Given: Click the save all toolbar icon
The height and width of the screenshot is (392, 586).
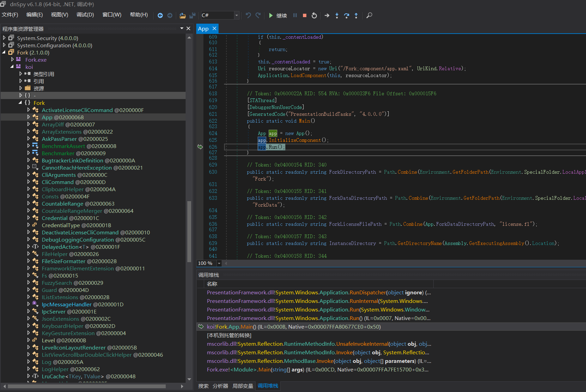Looking at the screenshot, I should [x=192, y=15].
